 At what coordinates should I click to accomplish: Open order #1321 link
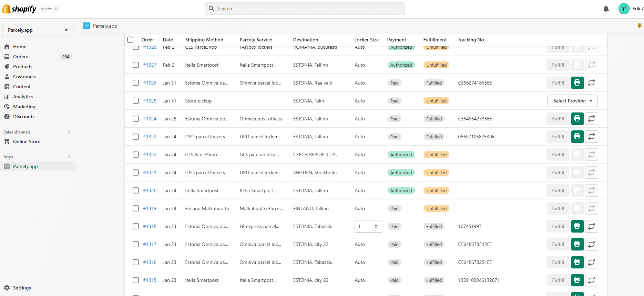(150, 172)
